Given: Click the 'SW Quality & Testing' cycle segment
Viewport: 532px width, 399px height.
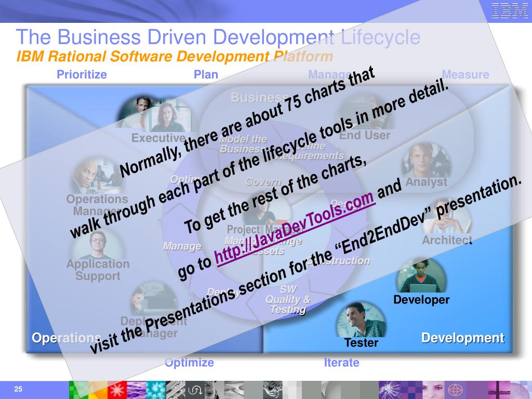Looking at the screenshot, I should (288, 300).
